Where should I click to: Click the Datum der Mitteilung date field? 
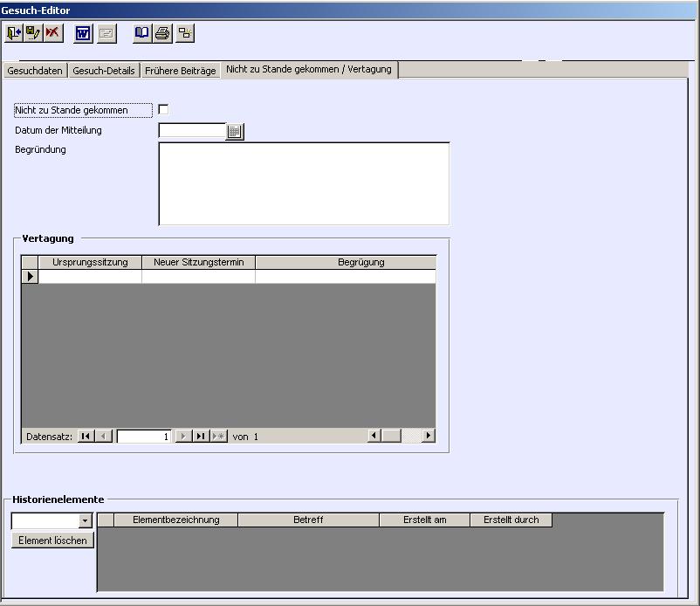192,131
